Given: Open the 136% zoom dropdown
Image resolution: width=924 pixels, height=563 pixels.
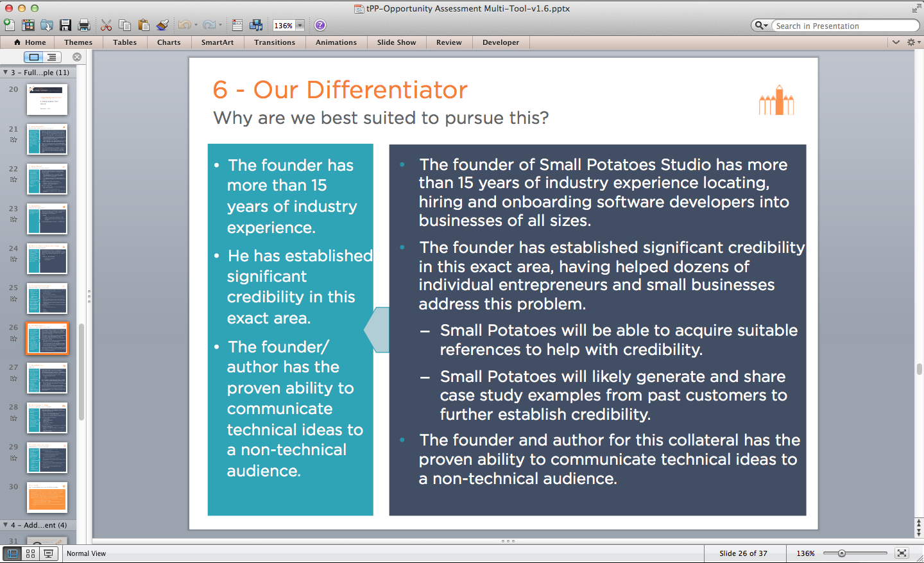Looking at the screenshot, I should [300, 26].
